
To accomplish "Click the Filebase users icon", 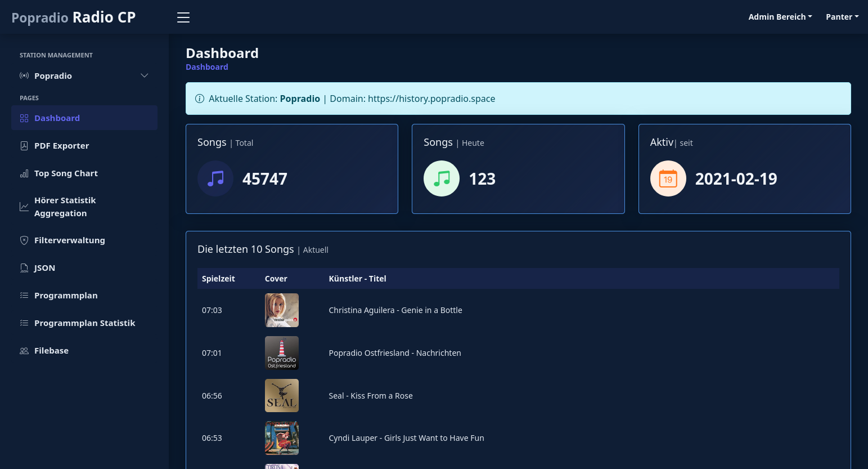I will pyautogui.click(x=24, y=350).
